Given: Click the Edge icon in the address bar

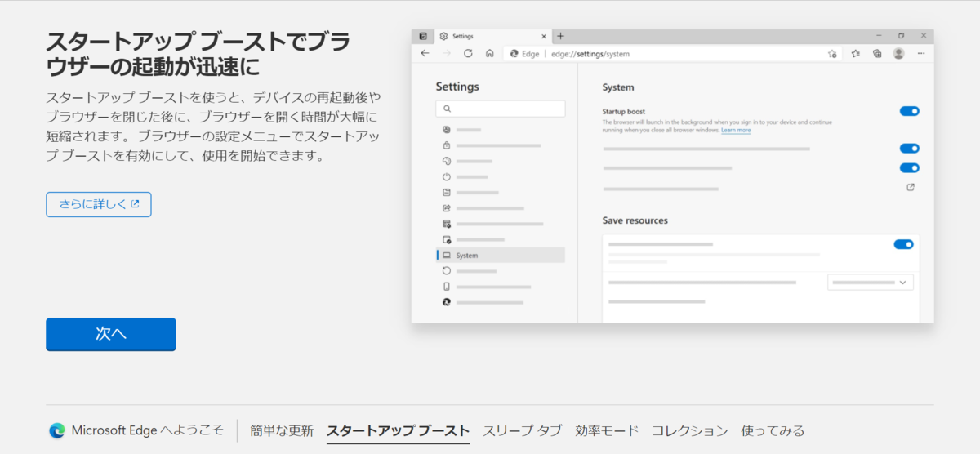Looking at the screenshot, I should tap(514, 54).
